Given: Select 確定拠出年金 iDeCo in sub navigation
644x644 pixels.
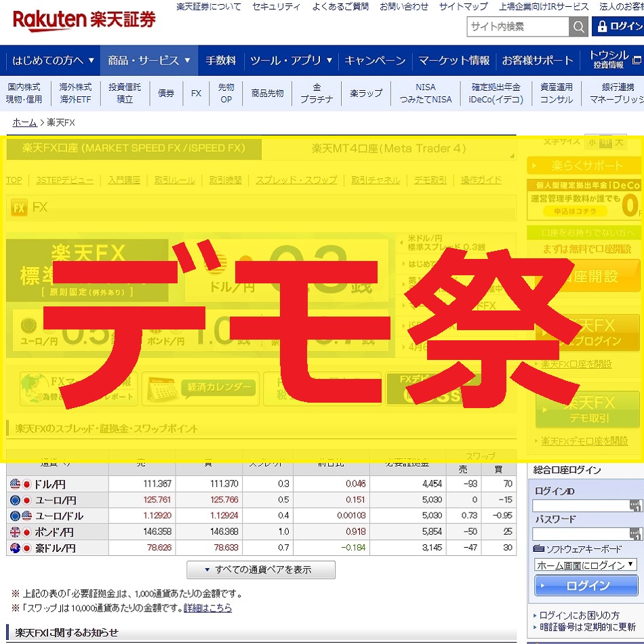Looking at the screenshot, I should click(x=496, y=94).
